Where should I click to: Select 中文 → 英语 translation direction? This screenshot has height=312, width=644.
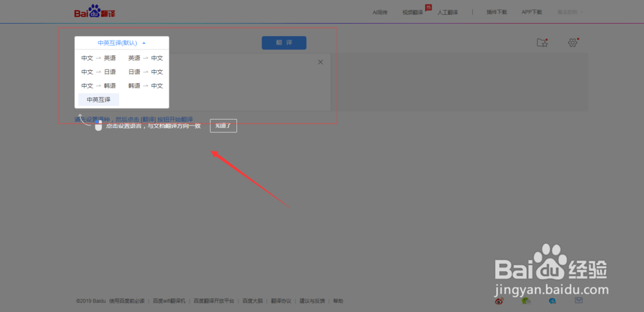tap(99, 58)
